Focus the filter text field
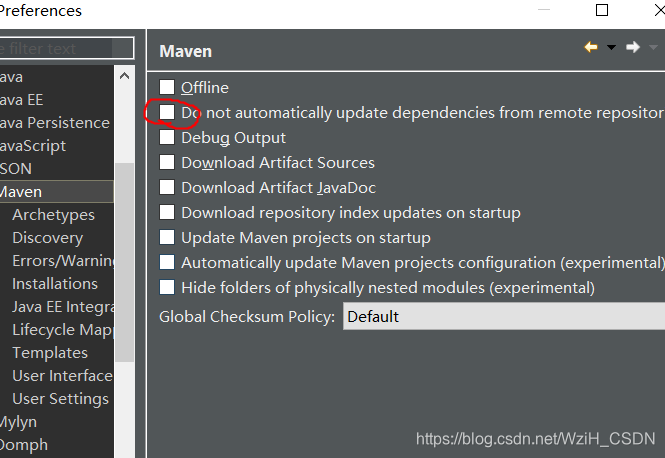The width and height of the screenshot is (665, 458). click(x=66, y=48)
